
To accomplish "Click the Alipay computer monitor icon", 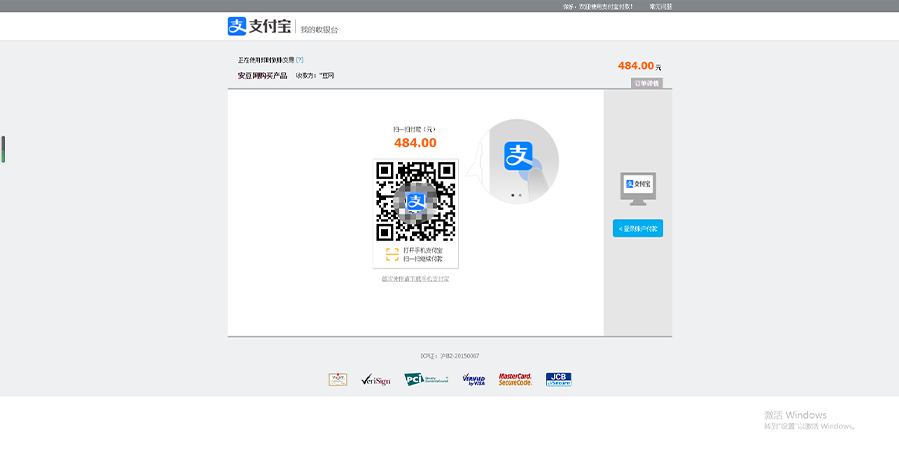I will point(638,189).
